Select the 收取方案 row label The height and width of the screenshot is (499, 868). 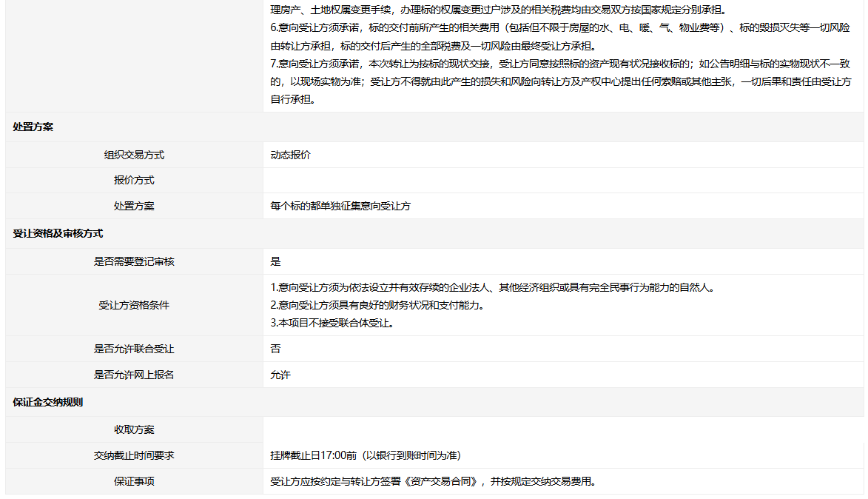134,429
